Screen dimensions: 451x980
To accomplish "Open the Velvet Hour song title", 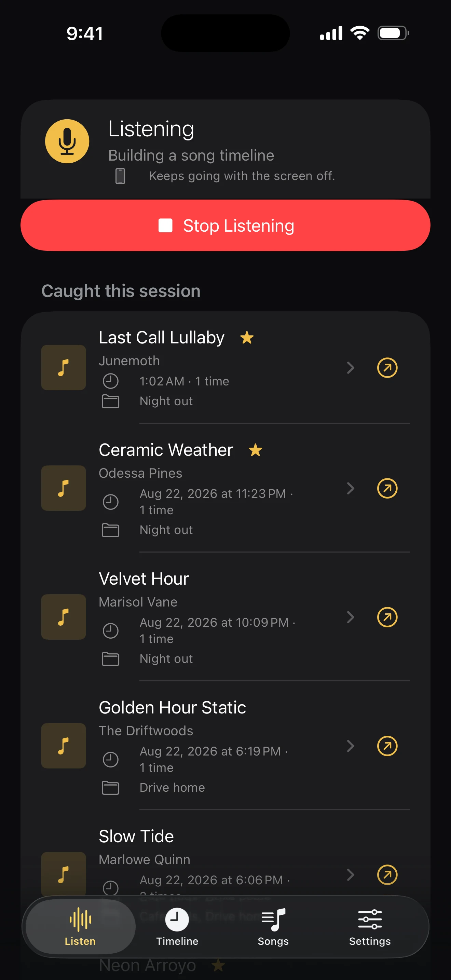I will 144,578.
